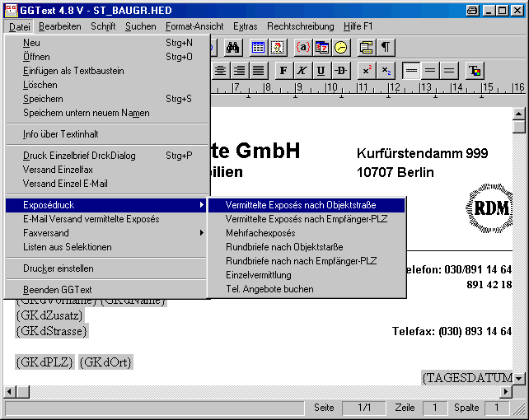Open Info über Textinhalt
The width and height of the screenshot is (529, 420).
coord(107,134)
